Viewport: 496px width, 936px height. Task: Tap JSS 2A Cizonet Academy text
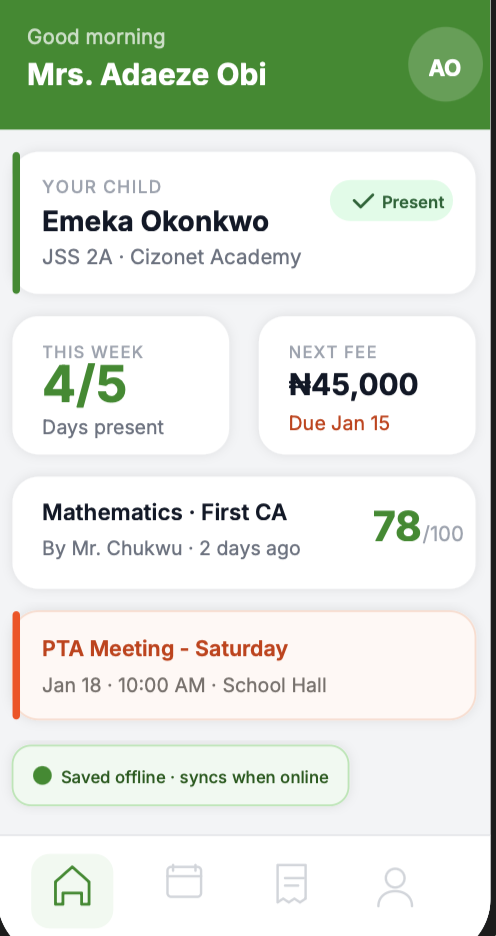[172, 257]
